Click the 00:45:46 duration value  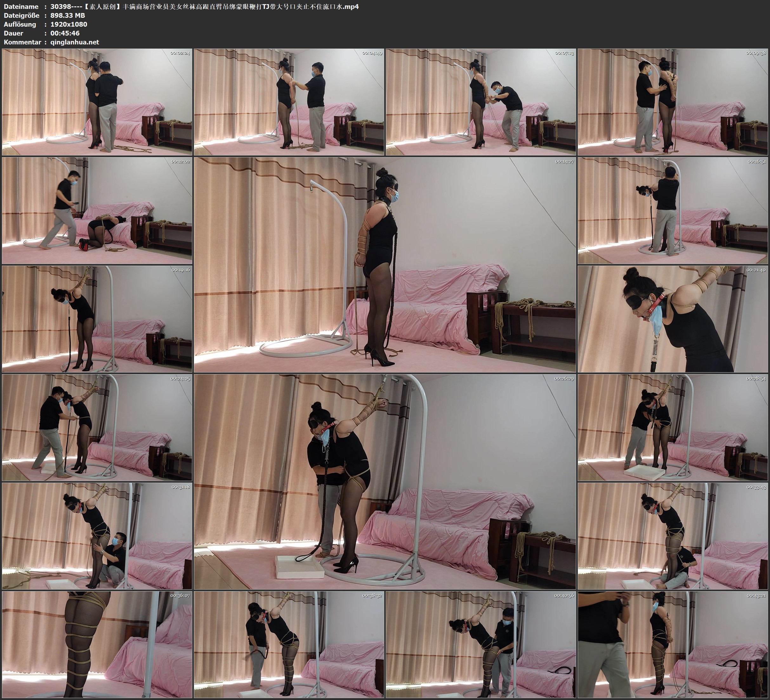point(65,33)
